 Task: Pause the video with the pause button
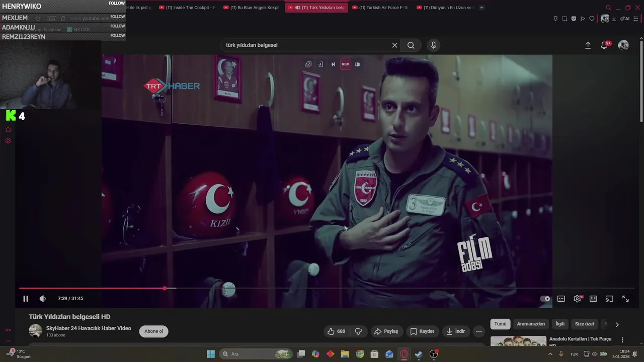pyautogui.click(x=26, y=299)
